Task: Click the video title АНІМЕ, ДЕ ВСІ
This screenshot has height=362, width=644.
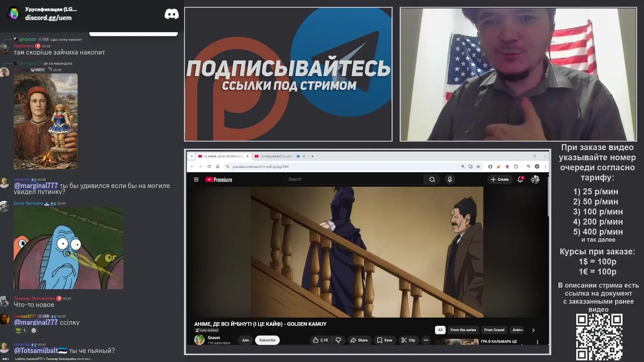Action: click(x=260, y=324)
